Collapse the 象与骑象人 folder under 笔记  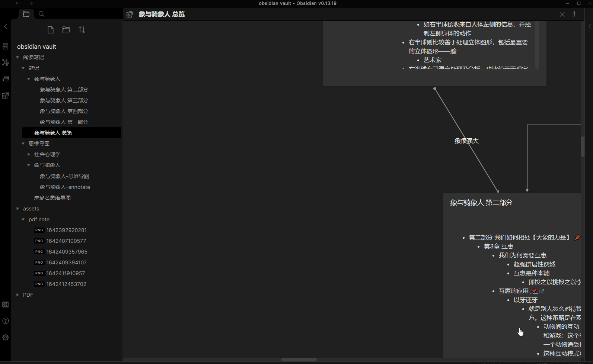29,79
